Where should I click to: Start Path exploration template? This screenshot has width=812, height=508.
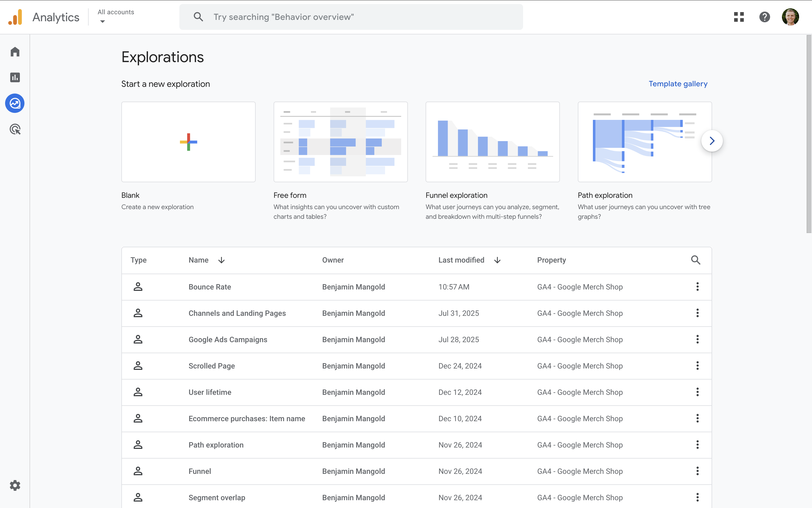pos(644,142)
